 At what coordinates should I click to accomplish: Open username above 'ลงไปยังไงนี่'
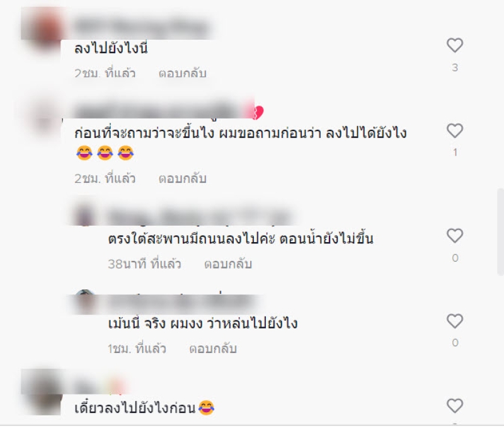pos(141,27)
